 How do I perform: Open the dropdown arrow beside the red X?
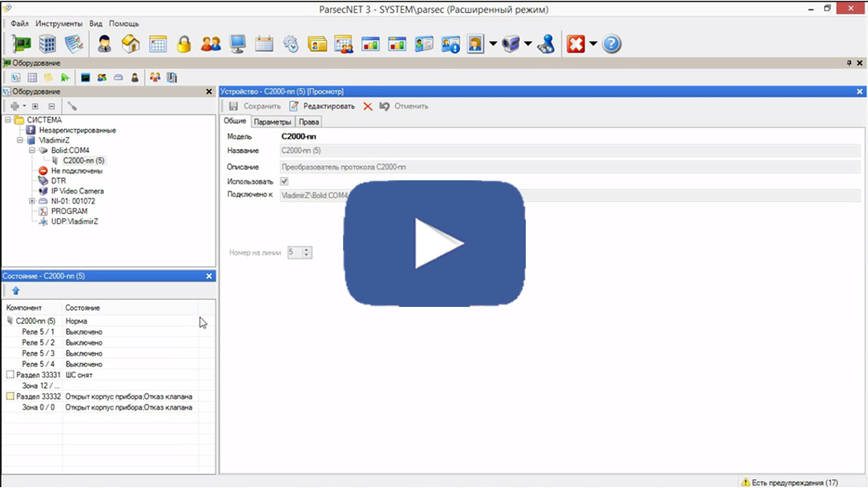click(593, 44)
